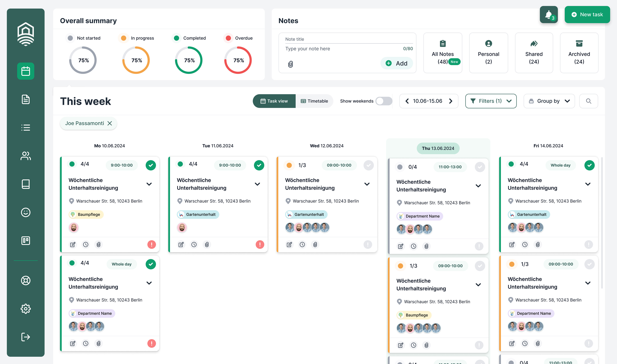Click the Baumpflege tag on Monday task
Screen dimensions: 617x364
coord(86,214)
